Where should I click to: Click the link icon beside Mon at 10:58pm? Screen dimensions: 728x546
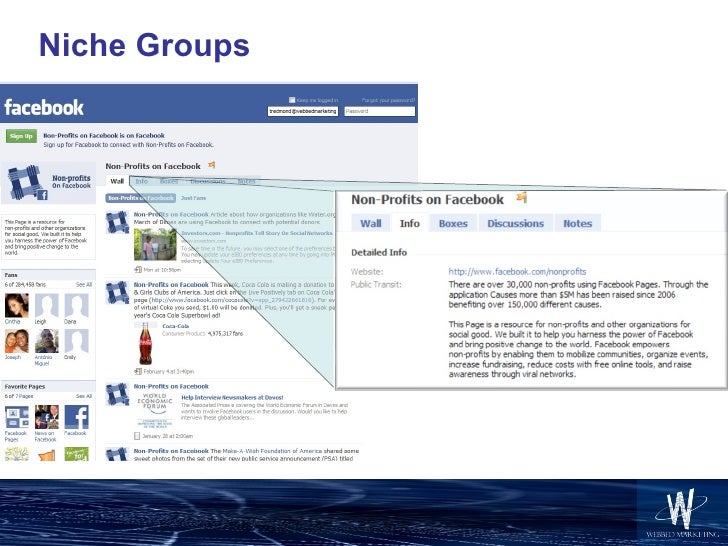[x=138, y=269]
